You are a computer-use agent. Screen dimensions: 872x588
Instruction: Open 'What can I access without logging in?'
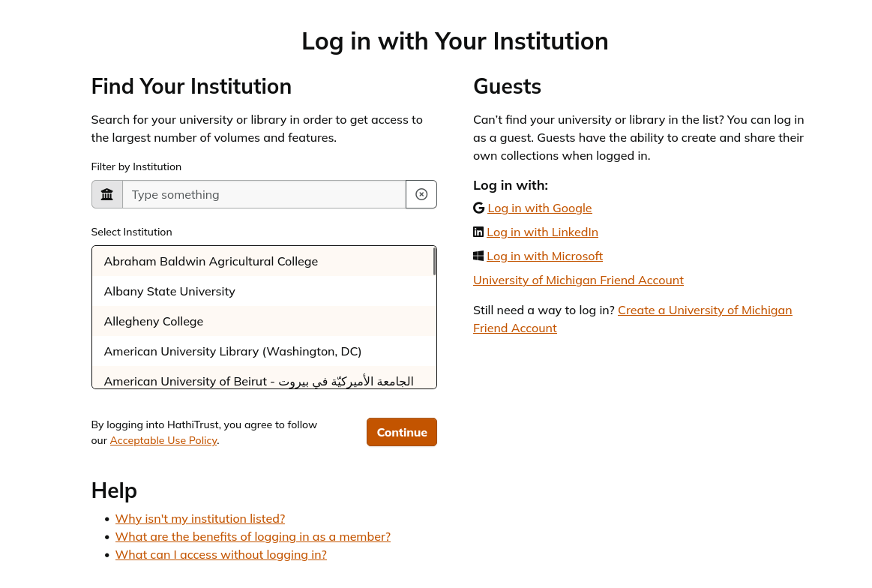pyautogui.click(x=221, y=554)
